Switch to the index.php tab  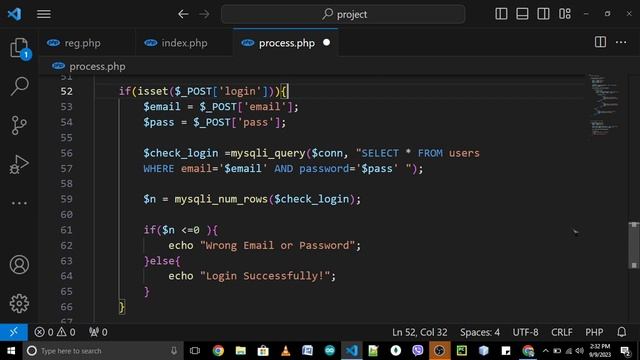[184, 43]
